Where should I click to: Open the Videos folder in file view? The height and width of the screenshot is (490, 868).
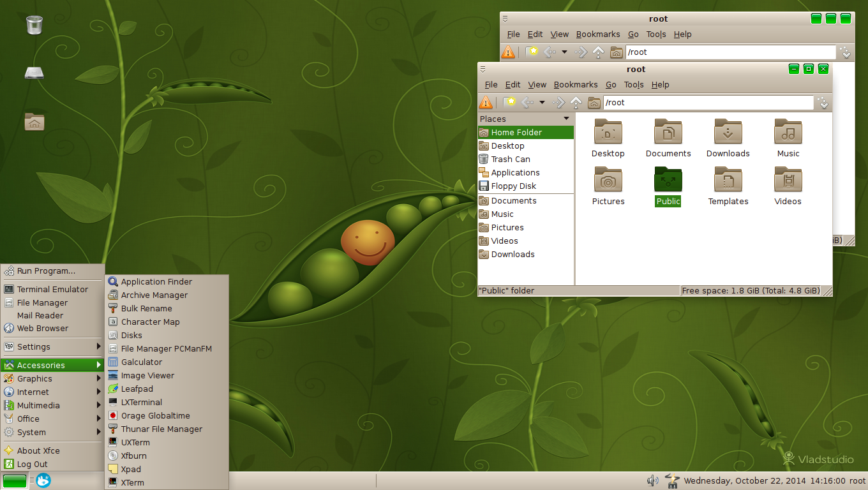click(x=788, y=186)
